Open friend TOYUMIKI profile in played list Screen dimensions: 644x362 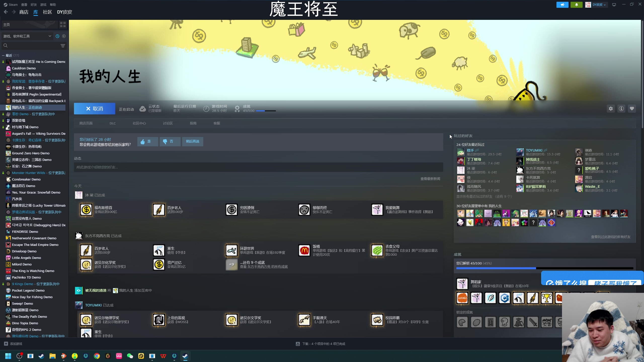534,150
